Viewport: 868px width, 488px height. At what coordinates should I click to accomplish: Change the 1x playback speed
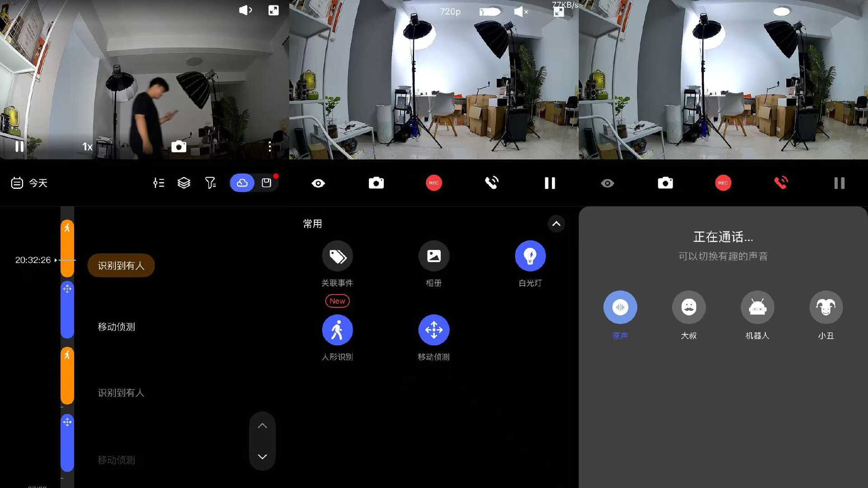[x=87, y=146]
